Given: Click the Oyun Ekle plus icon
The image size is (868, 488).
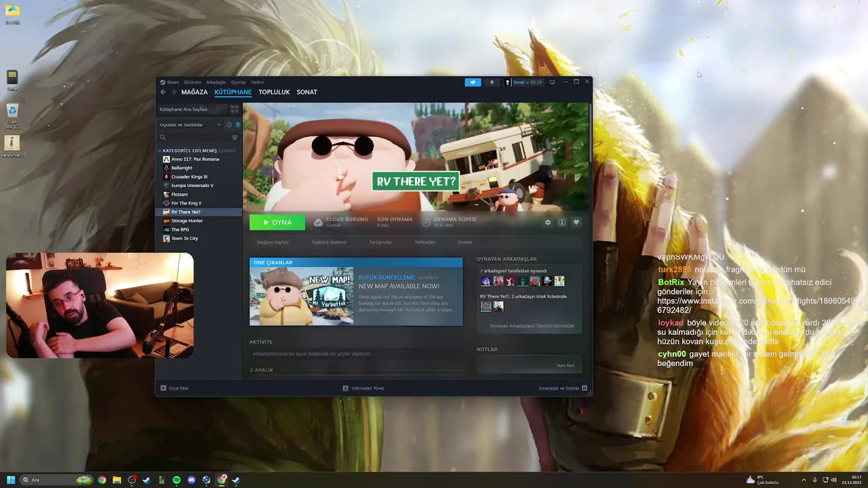Looking at the screenshot, I should pyautogui.click(x=163, y=388).
